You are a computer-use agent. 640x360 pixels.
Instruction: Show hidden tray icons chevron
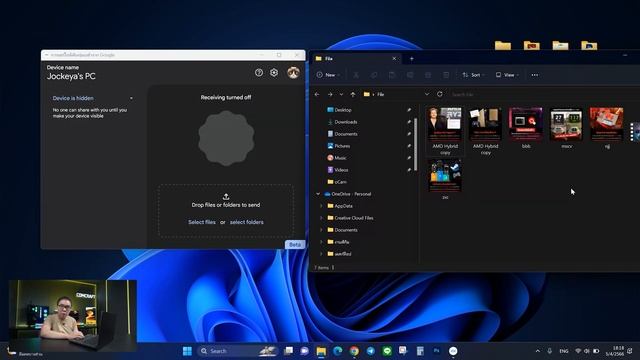click(538, 351)
